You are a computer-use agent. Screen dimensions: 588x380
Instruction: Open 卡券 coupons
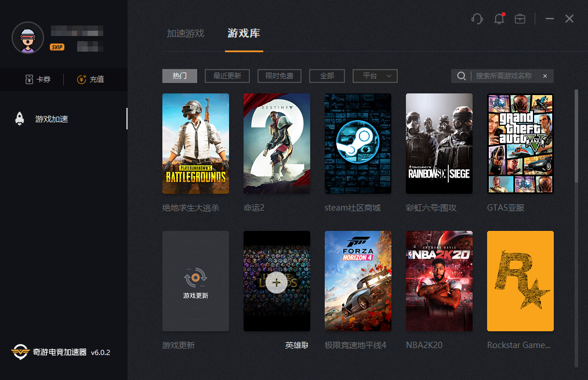coord(38,79)
